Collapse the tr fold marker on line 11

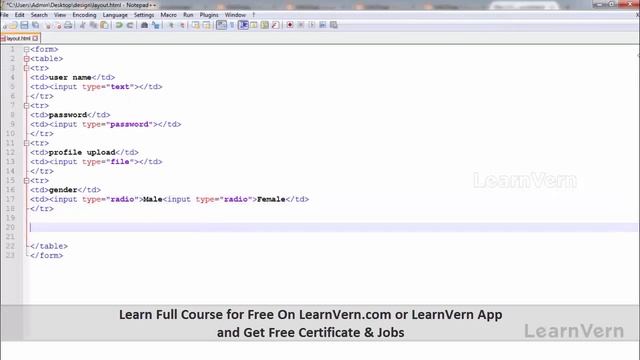pyautogui.click(x=27, y=143)
